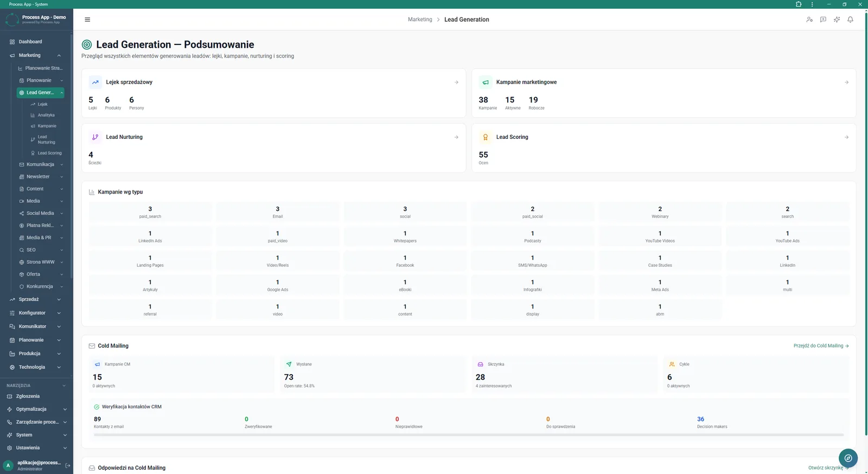Click the Kampanie wg typu chart icon
This screenshot has width=868, height=474.
coord(92,192)
